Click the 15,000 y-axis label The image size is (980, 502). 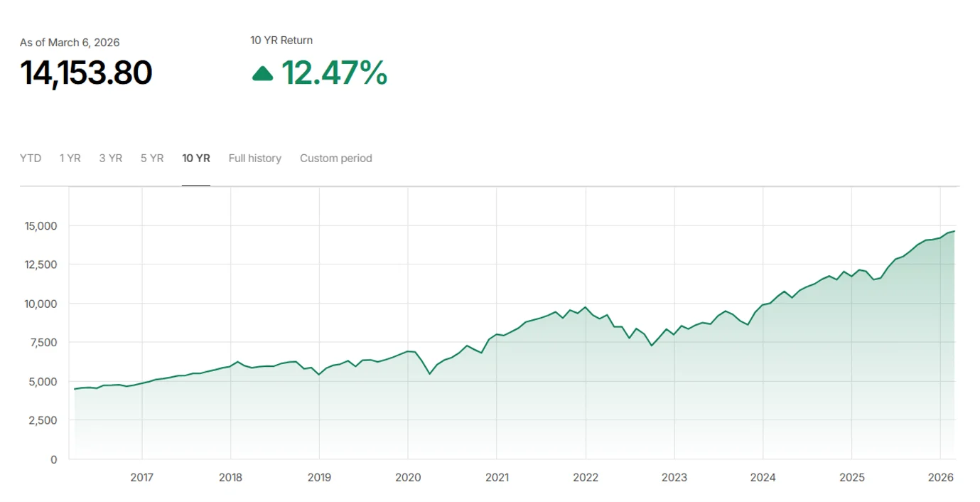pyautogui.click(x=42, y=226)
